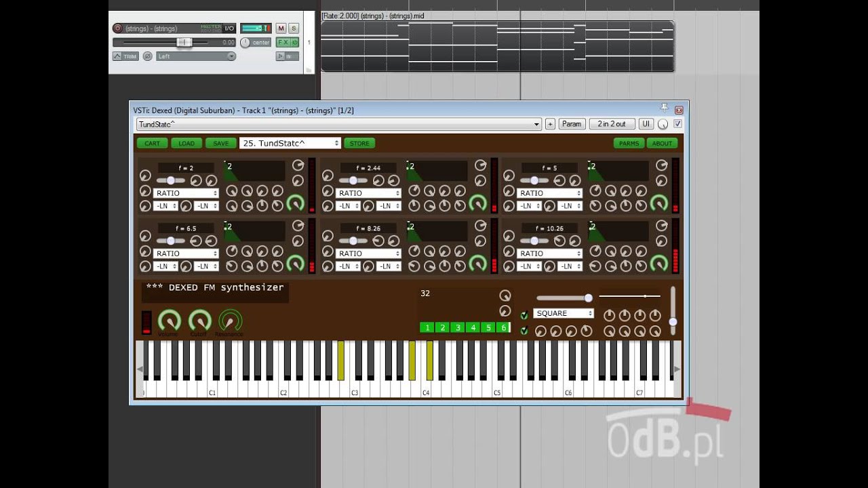Open operator f = 8.26 RATIO mode dropdown
Screen dimensions: 868x488
[x=368, y=253]
